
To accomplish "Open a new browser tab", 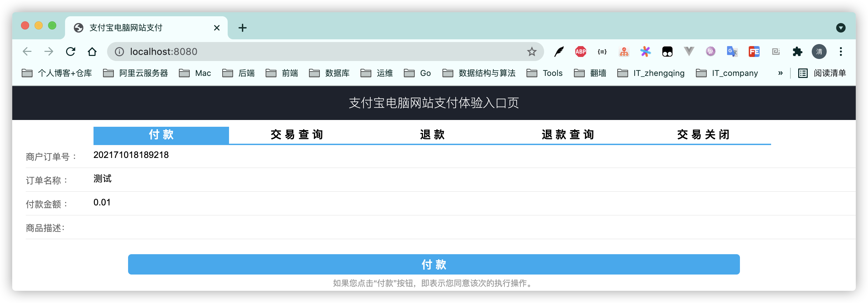I will click(x=243, y=28).
